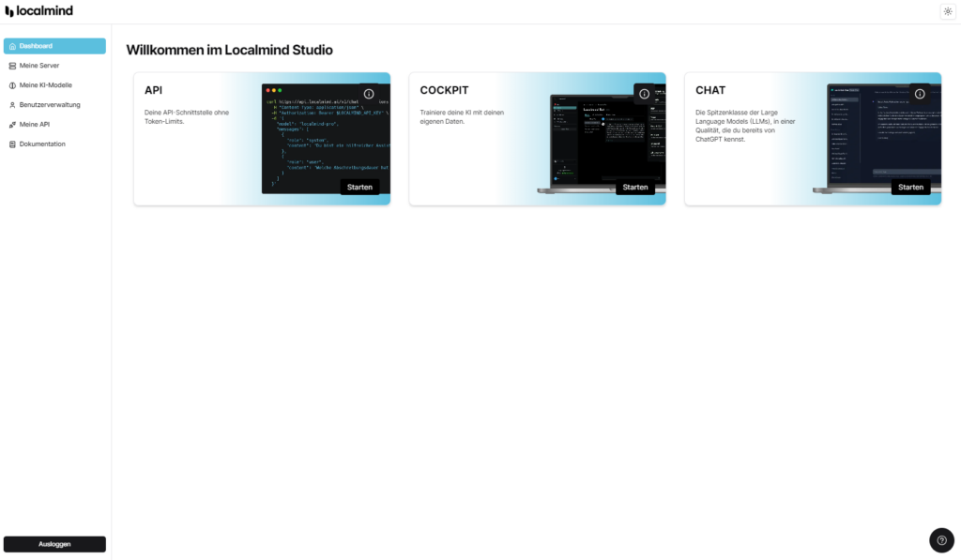Click the Benutzerverwaltung user icon
The width and height of the screenshot is (961, 560).
12,105
